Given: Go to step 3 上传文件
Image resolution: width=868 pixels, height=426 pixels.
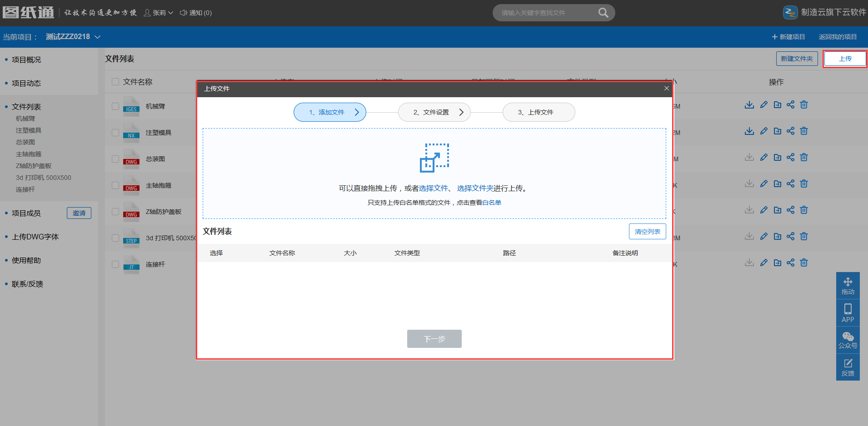Looking at the screenshot, I should pos(539,112).
